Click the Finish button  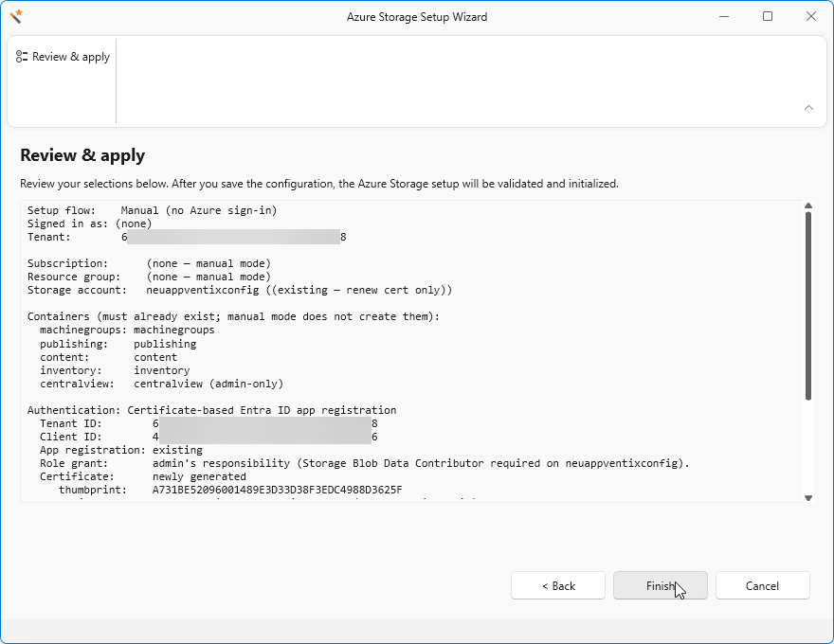(660, 585)
